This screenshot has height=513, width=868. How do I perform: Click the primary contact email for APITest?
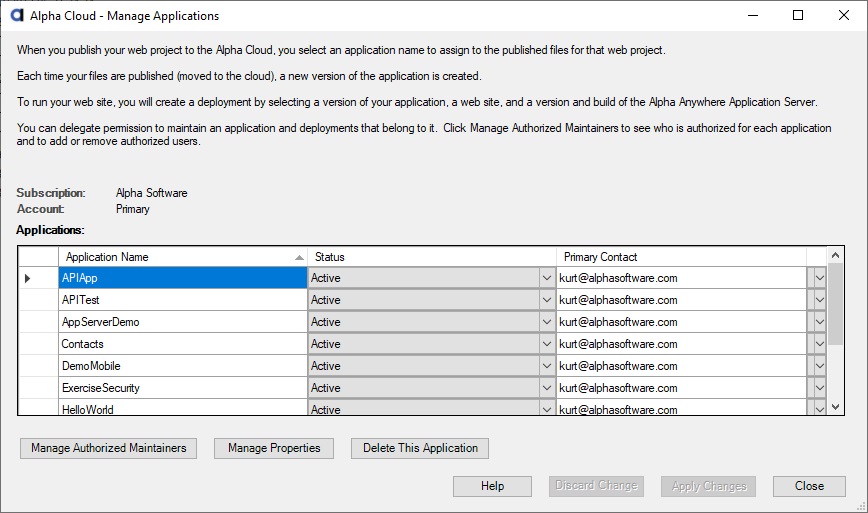point(618,300)
